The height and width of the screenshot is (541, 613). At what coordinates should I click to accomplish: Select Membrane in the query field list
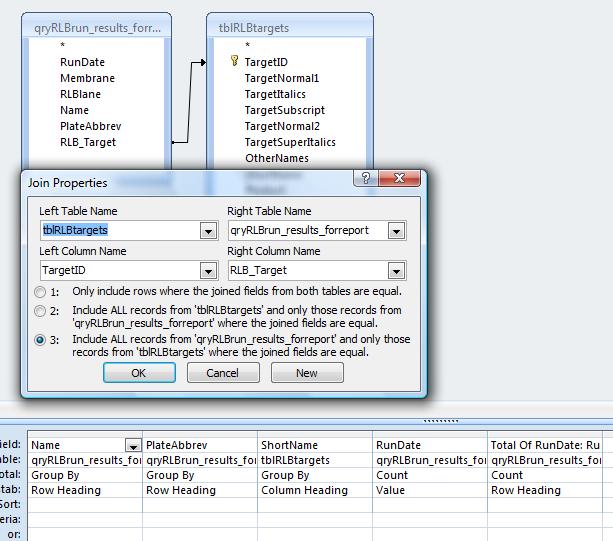coord(87,78)
